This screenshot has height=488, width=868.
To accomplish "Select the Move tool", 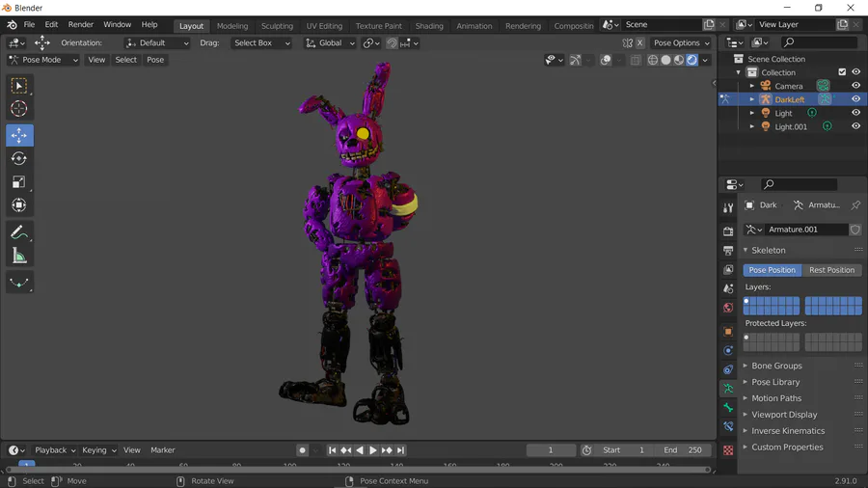I will [x=19, y=136].
